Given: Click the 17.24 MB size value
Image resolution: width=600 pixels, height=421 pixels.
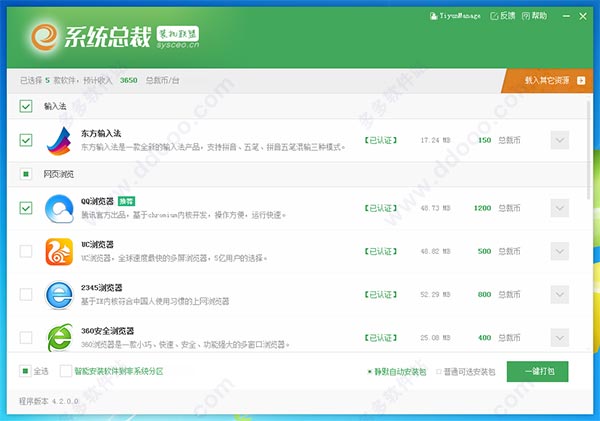Looking at the screenshot, I should 435,140.
